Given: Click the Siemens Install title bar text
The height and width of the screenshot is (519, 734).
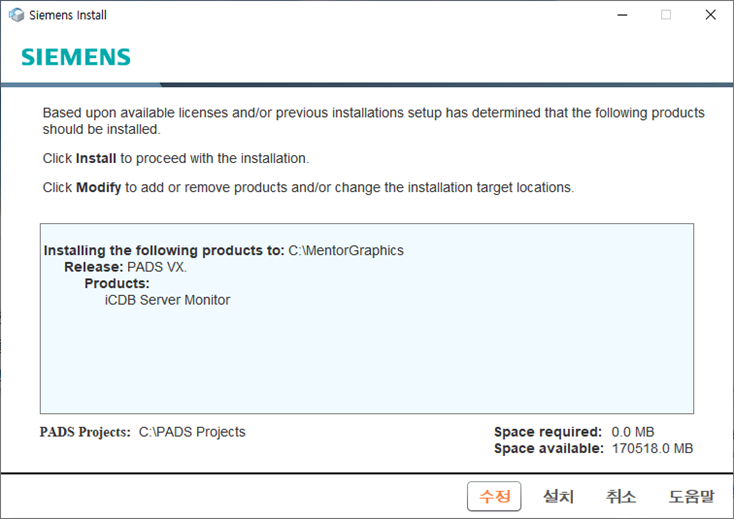Looking at the screenshot, I should pyautogui.click(x=68, y=15).
